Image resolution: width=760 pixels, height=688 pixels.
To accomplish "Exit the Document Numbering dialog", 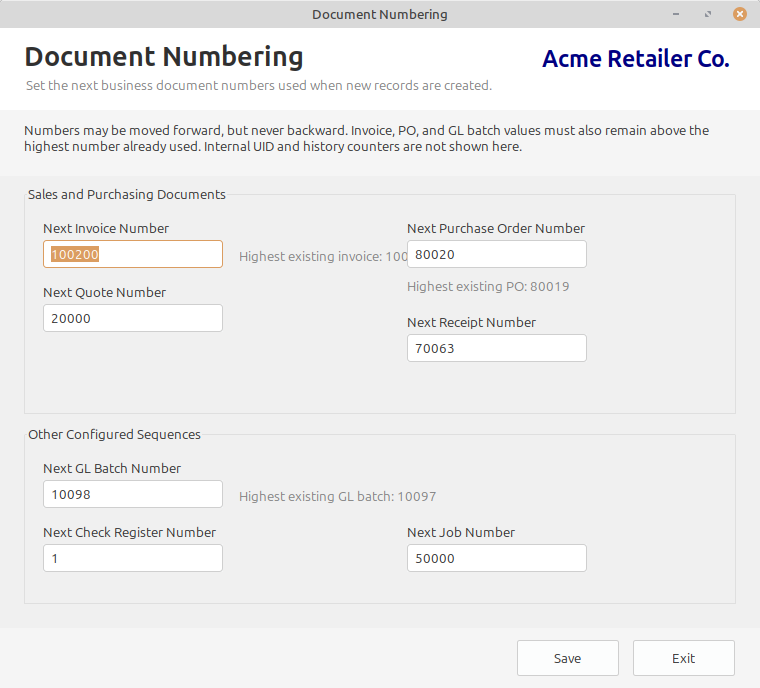I will pyautogui.click(x=683, y=658).
